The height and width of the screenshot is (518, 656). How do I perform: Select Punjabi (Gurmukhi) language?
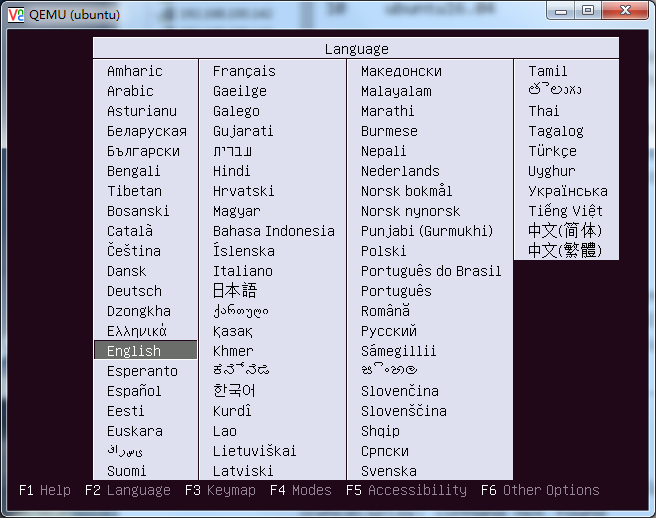pyautogui.click(x=427, y=231)
